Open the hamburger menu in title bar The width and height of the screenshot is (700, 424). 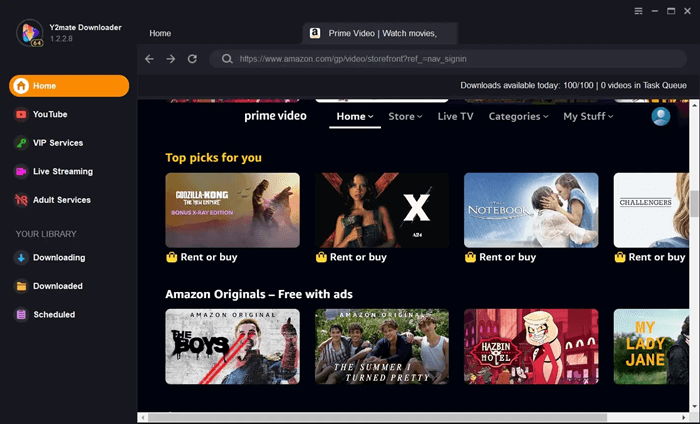[x=638, y=11]
